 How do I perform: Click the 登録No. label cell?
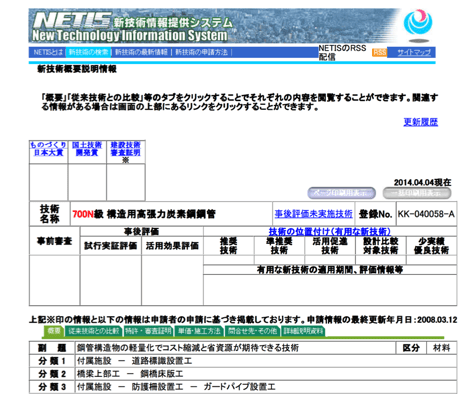(375, 214)
